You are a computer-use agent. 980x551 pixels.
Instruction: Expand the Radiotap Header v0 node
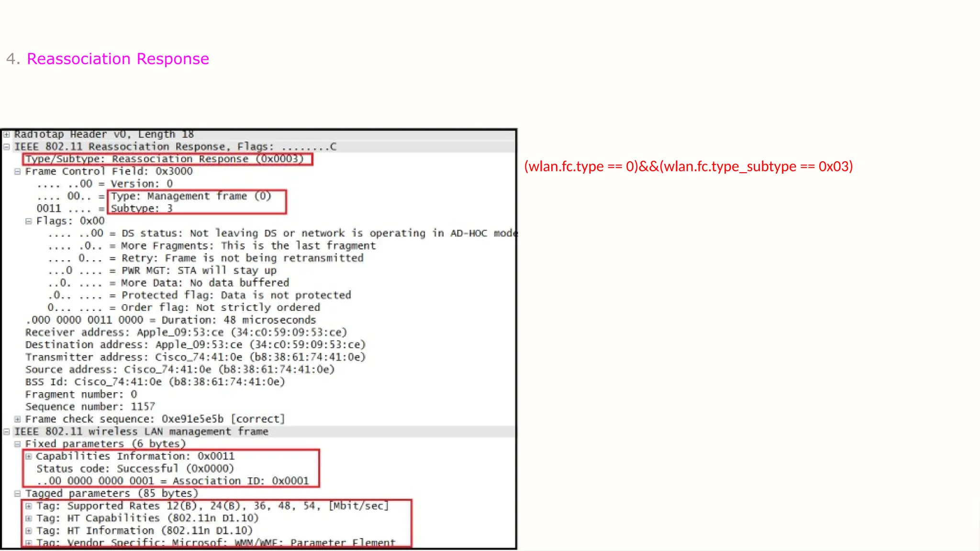click(7, 134)
